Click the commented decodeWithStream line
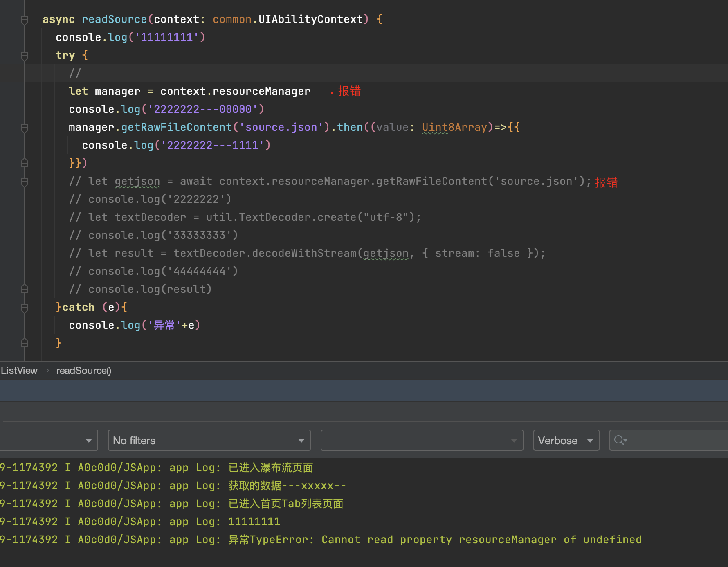 [x=307, y=253]
